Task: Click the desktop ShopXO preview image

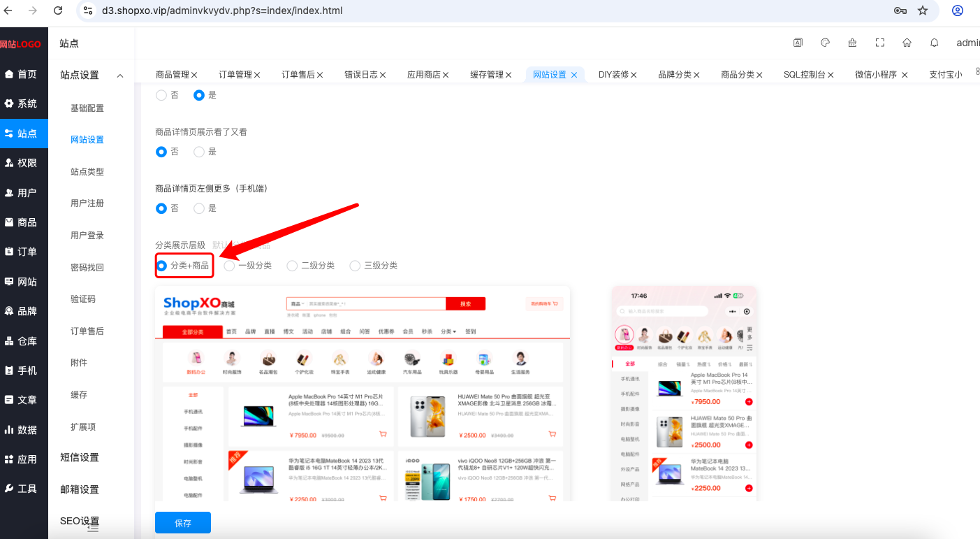Action: tap(363, 394)
